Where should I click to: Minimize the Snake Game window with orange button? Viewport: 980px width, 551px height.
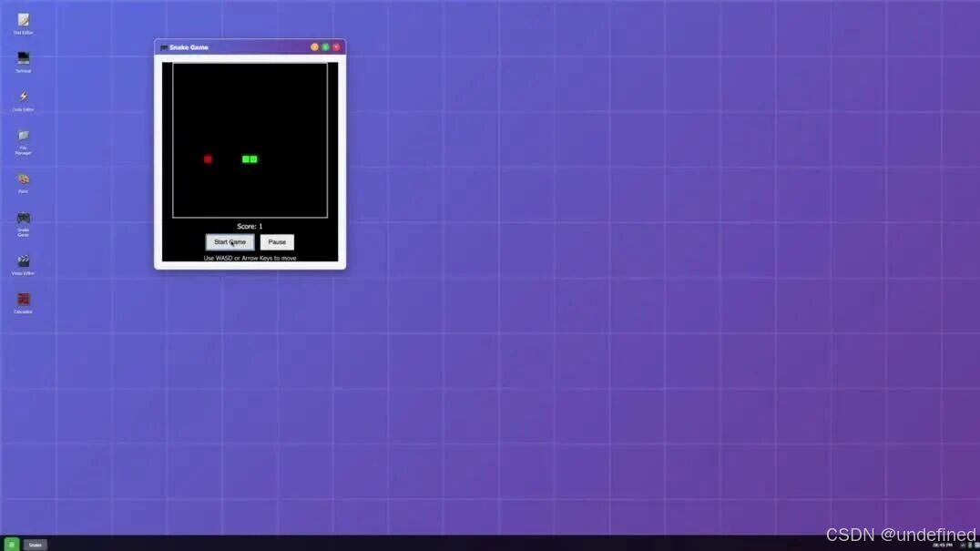coord(314,47)
